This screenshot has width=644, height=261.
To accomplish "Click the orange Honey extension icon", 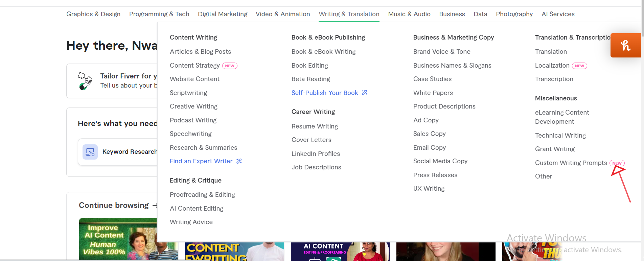I will click(x=625, y=45).
